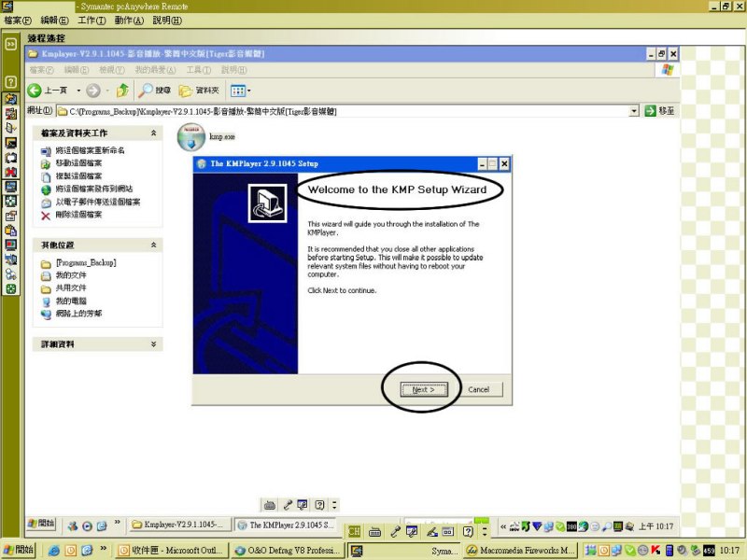Screen dimensions: 747x560
Task: Open 我的文件 in other places
Action: pyautogui.click(x=71, y=275)
